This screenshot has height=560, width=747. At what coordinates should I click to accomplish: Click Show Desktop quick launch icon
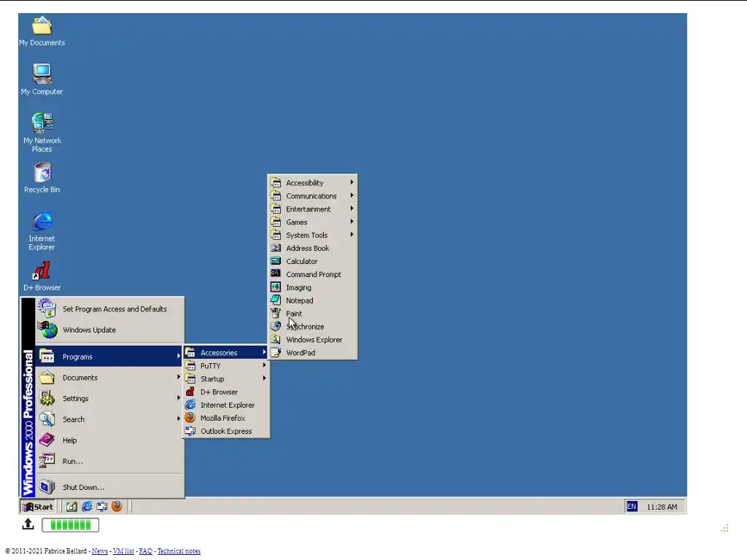pyautogui.click(x=71, y=507)
